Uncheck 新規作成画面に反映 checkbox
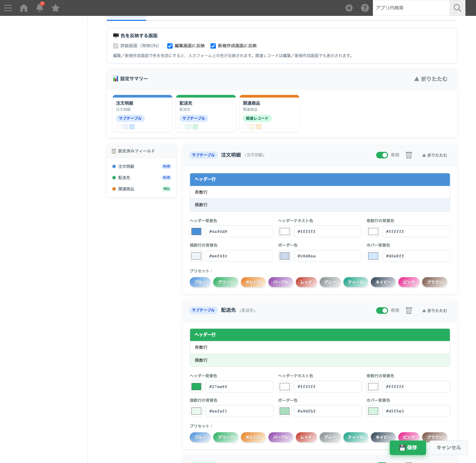476x463 pixels. click(x=213, y=46)
